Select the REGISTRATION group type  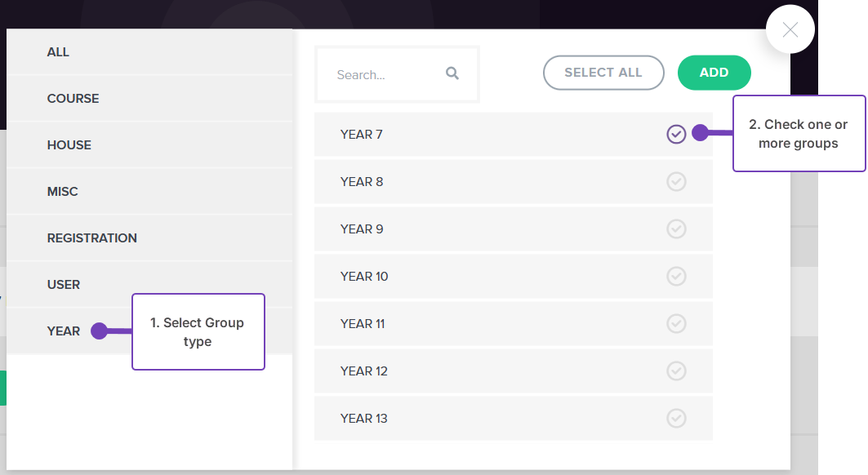[92, 238]
